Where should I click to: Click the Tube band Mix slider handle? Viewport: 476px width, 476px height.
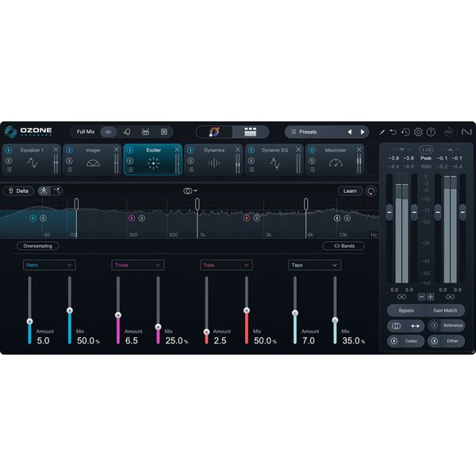[x=247, y=310]
